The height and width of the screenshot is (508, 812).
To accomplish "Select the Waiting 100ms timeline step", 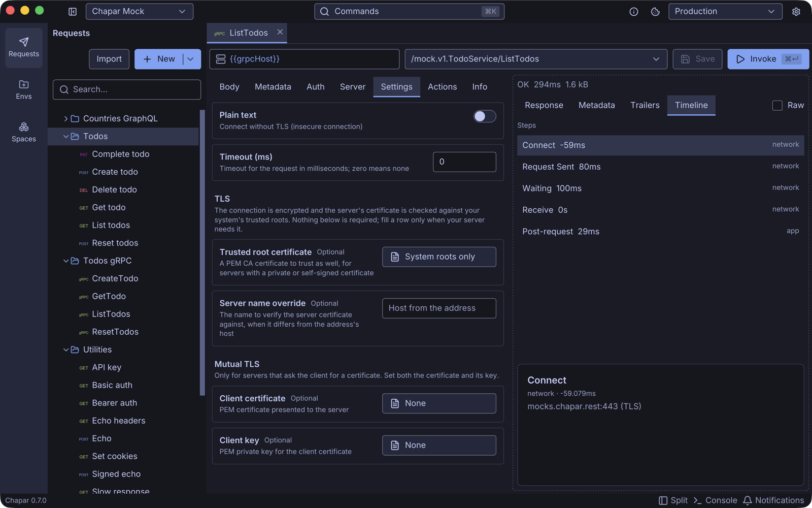I will [661, 188].
